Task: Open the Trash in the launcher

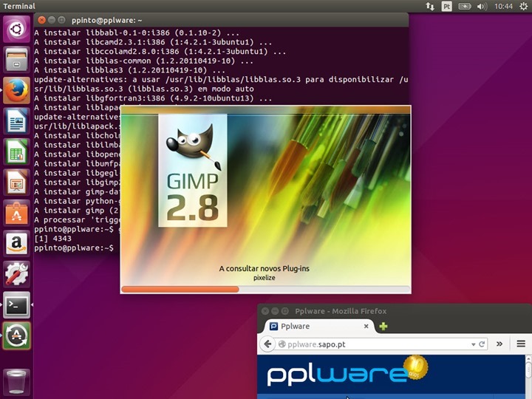Action: tap(16, 382)
